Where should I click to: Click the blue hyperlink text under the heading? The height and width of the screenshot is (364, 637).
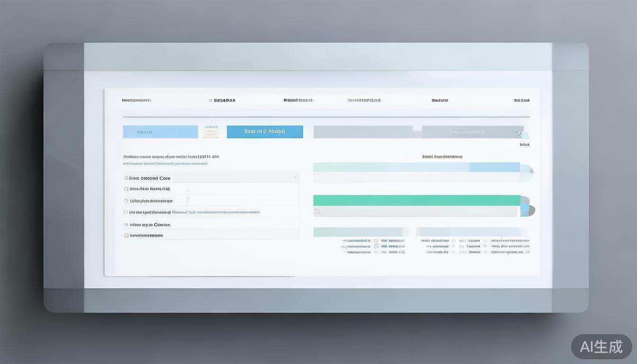(x=165, y=164)
